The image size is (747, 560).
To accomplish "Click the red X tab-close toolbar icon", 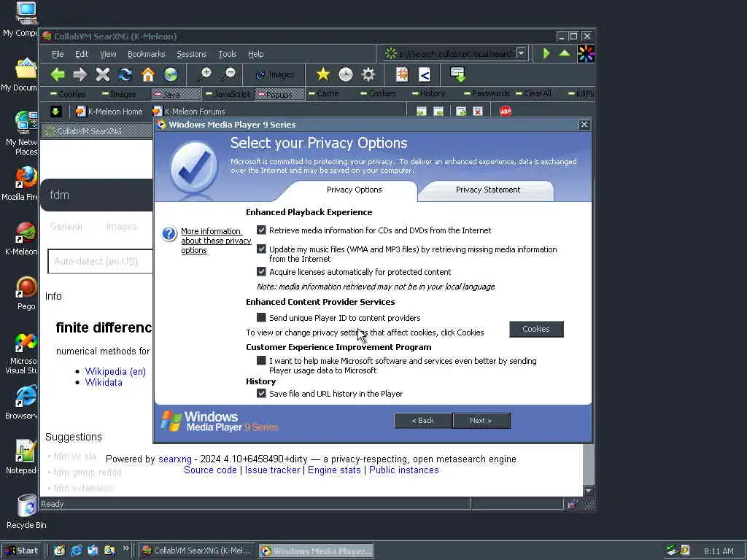I will (x=478, y=112).
